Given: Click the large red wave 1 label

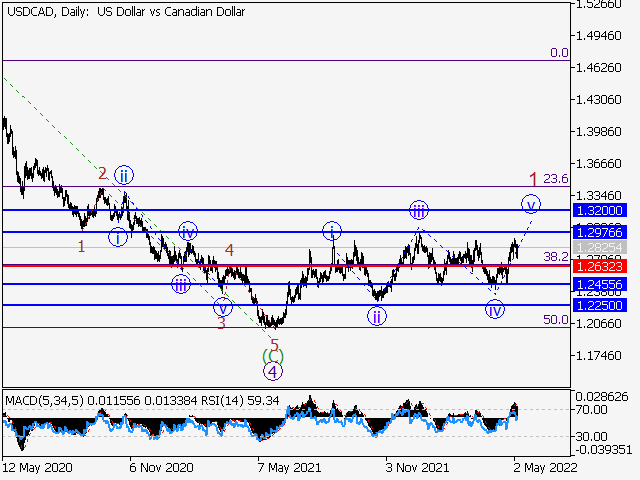Looking at the screenshot, I should click(x=534, y=179).
